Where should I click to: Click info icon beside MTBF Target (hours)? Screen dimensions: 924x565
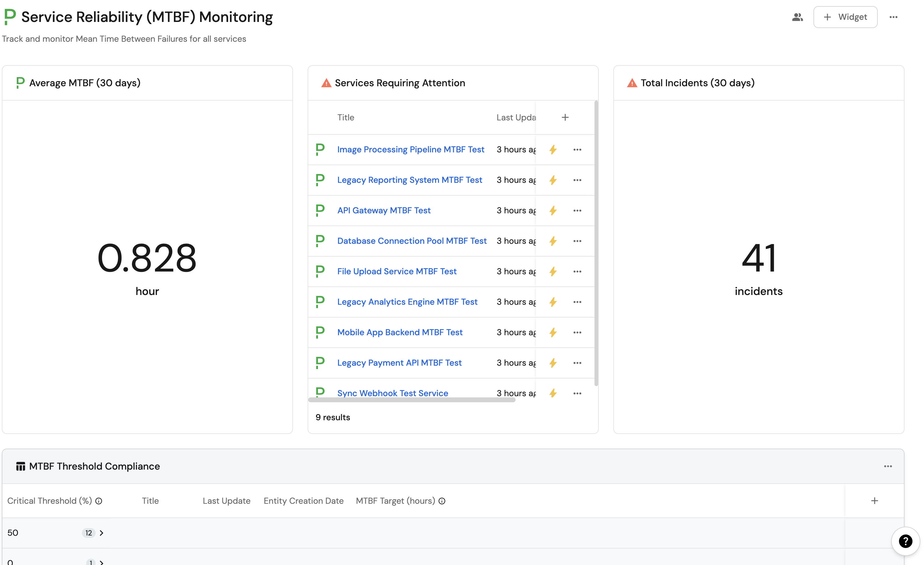(442, 501)
